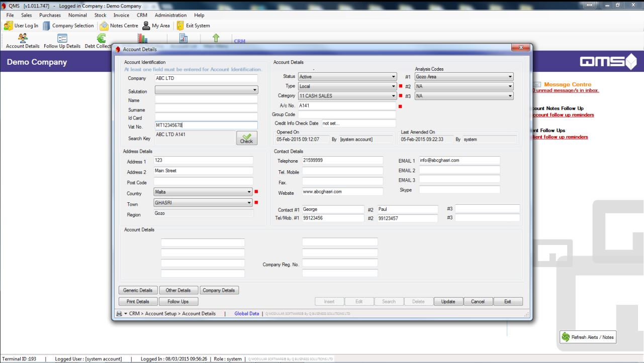The height and width of the screenshot is (363, 644).
Task: Expand Analysis Code #2 dropdown
Action: pyautogui.click(x=510, y=86)
